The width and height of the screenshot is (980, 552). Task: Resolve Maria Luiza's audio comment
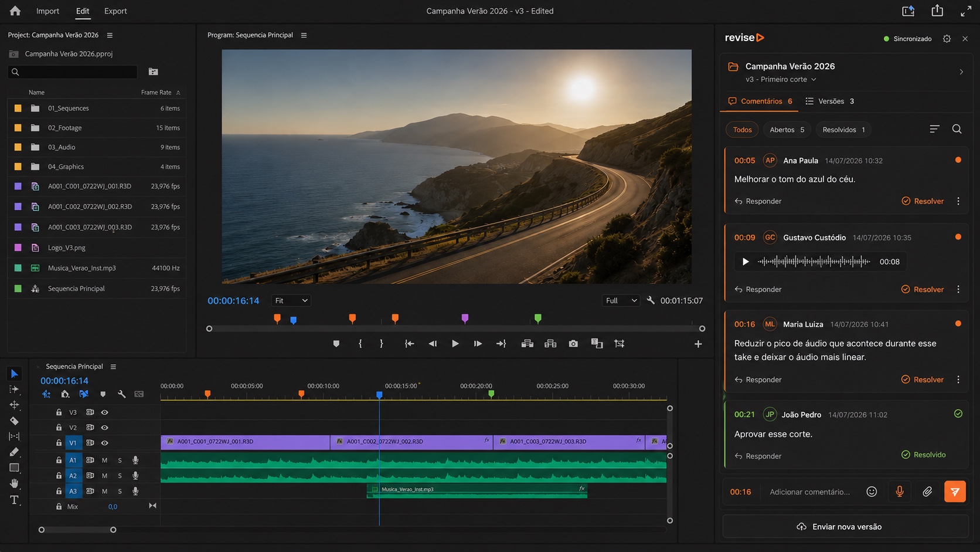point(923,380)
